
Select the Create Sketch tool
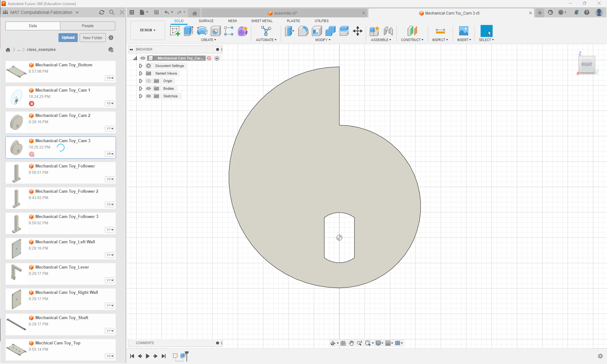tap(175, 31)
